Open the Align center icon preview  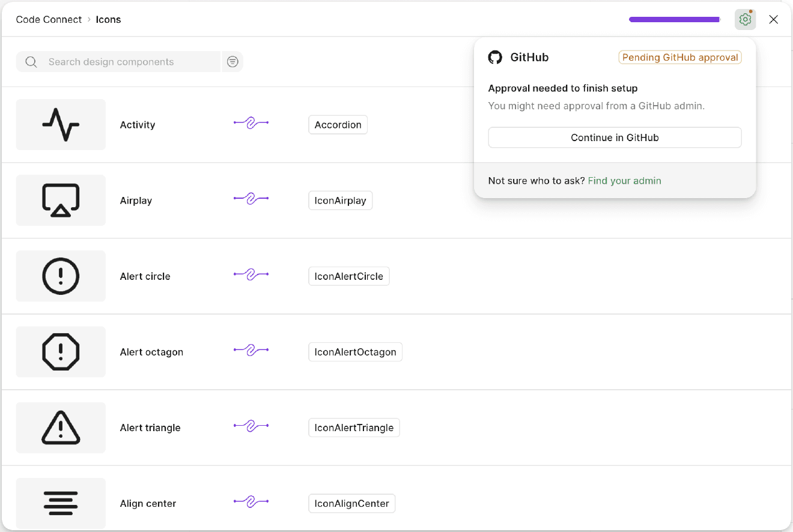tap(60, 503)
